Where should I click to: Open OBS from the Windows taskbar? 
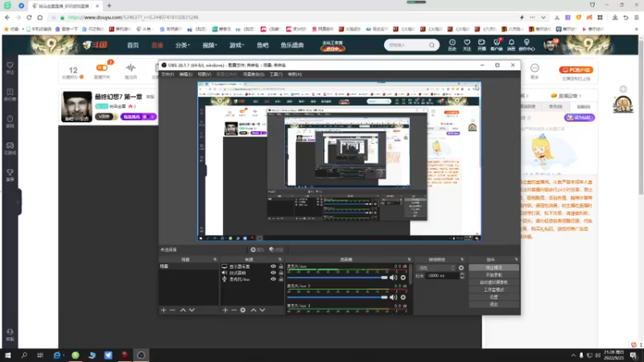click(141, 355)
